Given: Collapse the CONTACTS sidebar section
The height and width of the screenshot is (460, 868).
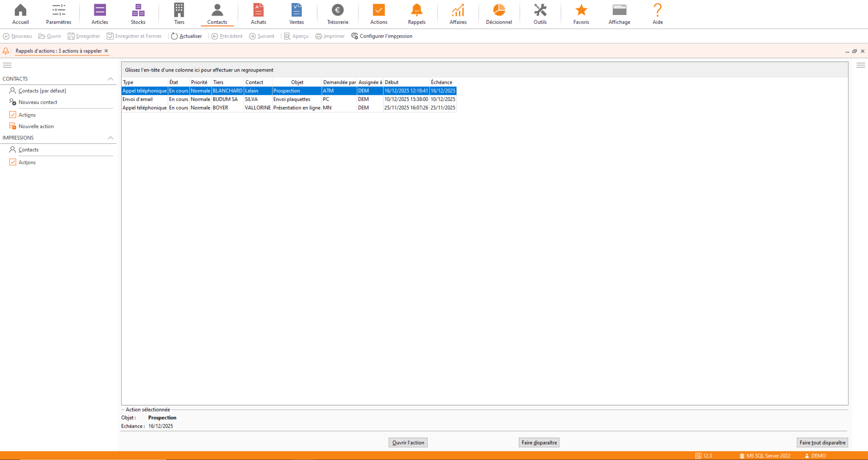Looking at the screenshot, I should pos(111,79).
